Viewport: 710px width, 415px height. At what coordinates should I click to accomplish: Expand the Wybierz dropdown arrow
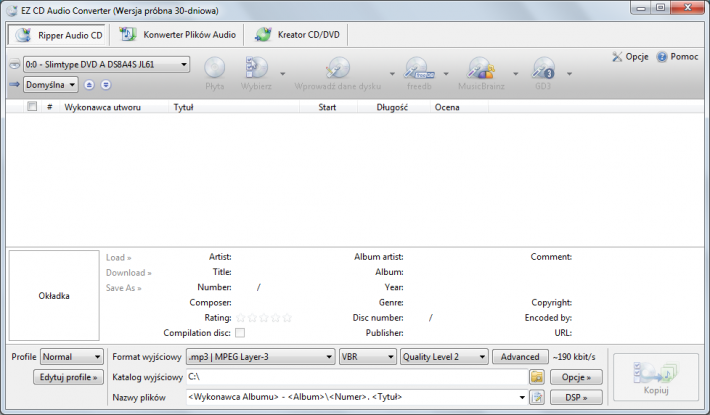pyautogui.click(x=283, y=73)
